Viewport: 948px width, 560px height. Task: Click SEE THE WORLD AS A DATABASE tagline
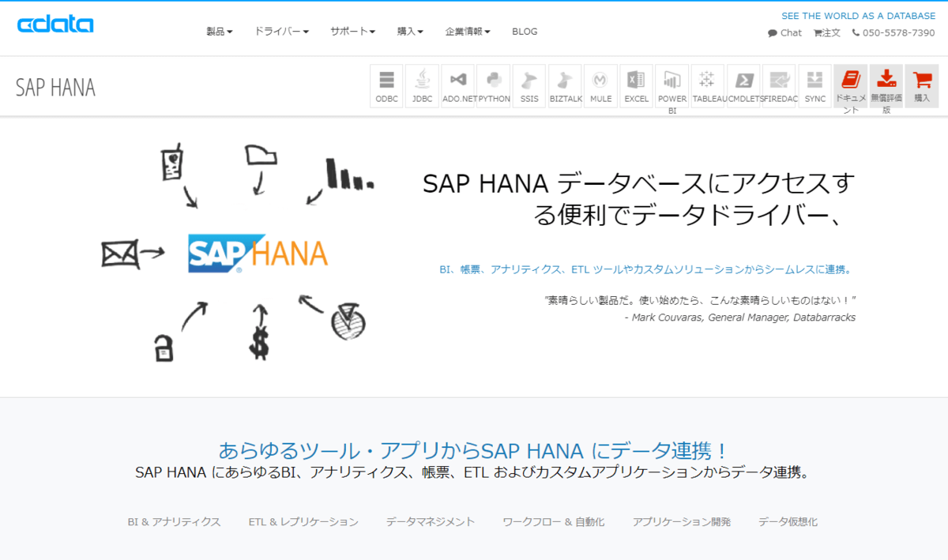[858, 16]
